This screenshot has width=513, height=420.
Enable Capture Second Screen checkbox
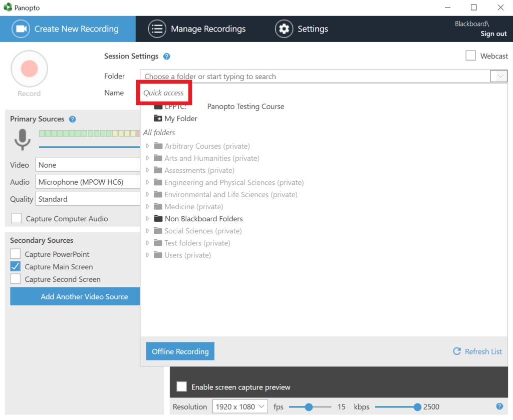(x=16, y=279)
